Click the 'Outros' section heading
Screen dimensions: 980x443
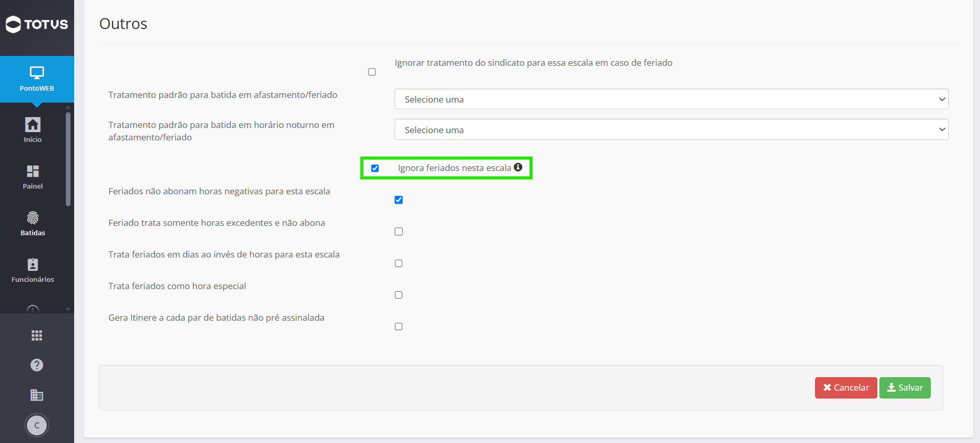(123, 24)
